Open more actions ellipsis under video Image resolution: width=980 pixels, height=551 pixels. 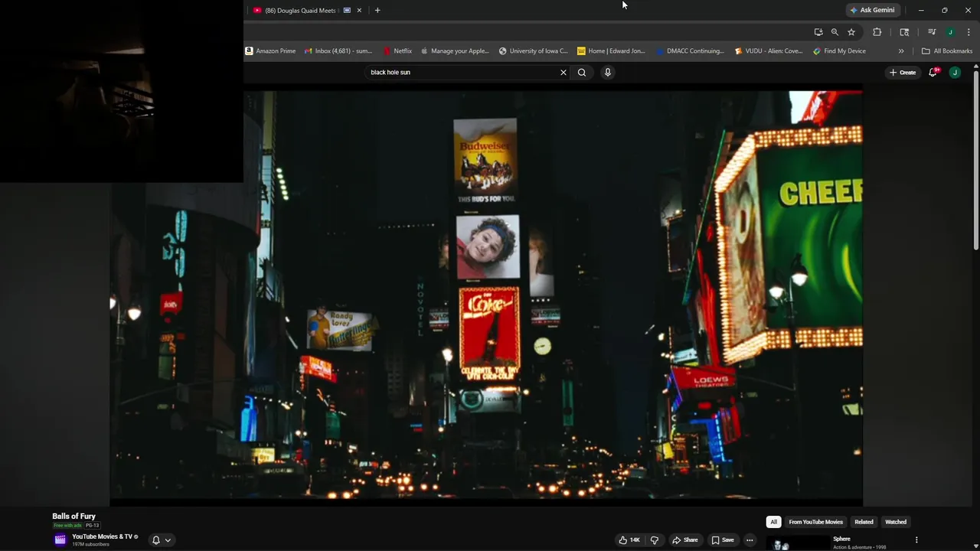(750, 540)
